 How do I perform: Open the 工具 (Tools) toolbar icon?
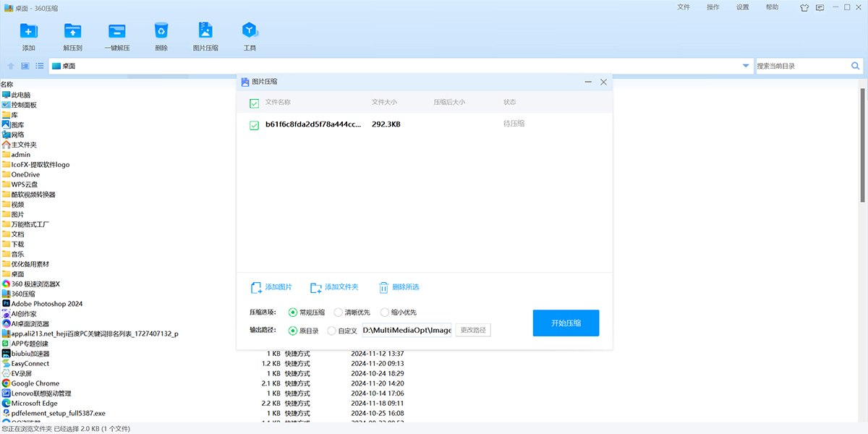[x=250, y=30]
